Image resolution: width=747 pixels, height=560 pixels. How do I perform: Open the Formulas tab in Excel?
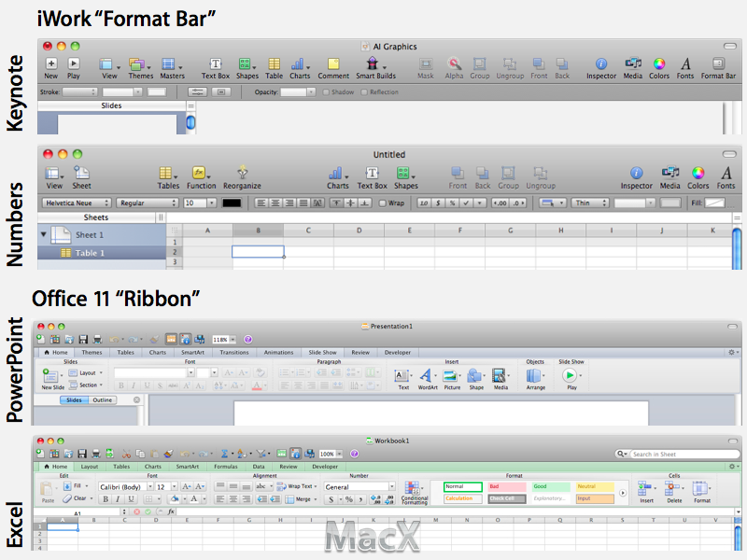pos(225,466)
